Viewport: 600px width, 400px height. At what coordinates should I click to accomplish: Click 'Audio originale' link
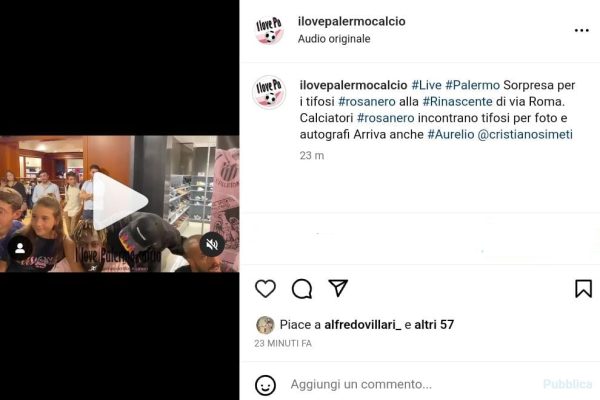coord(334,39)
